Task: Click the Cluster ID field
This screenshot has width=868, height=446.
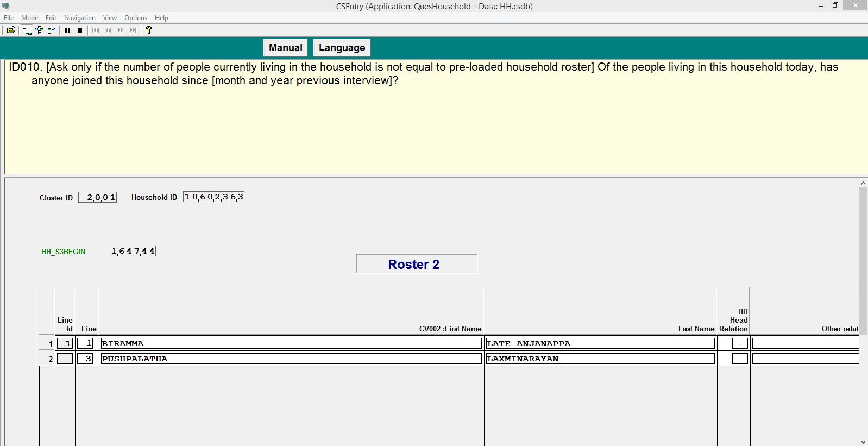Action: 98,198
